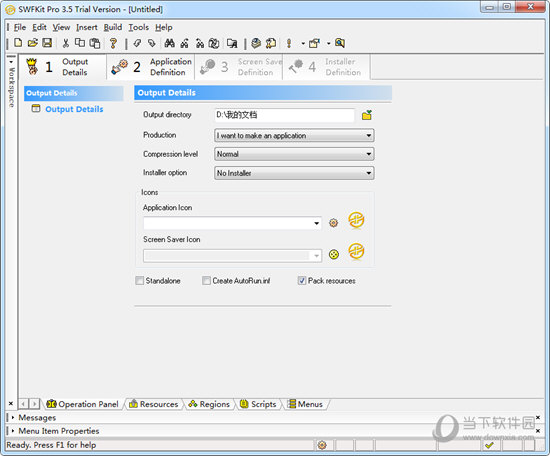Image resolution: width=550 pixels, height=456 pixels.
Task: Click the orange globe beside Application Icon
Action: (356, 221)
